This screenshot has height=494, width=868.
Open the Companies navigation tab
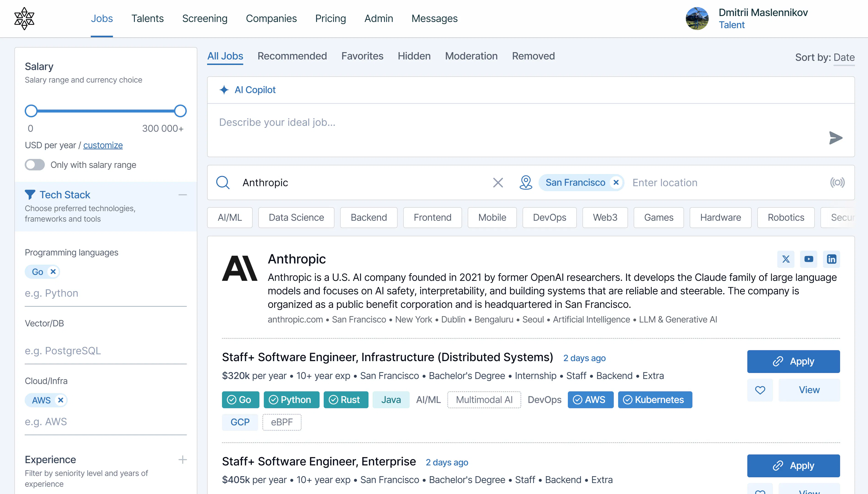pos(271,18)
